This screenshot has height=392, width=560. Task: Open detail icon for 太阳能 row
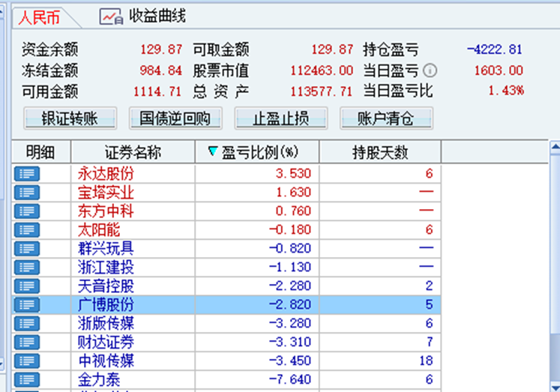(27, 229)
